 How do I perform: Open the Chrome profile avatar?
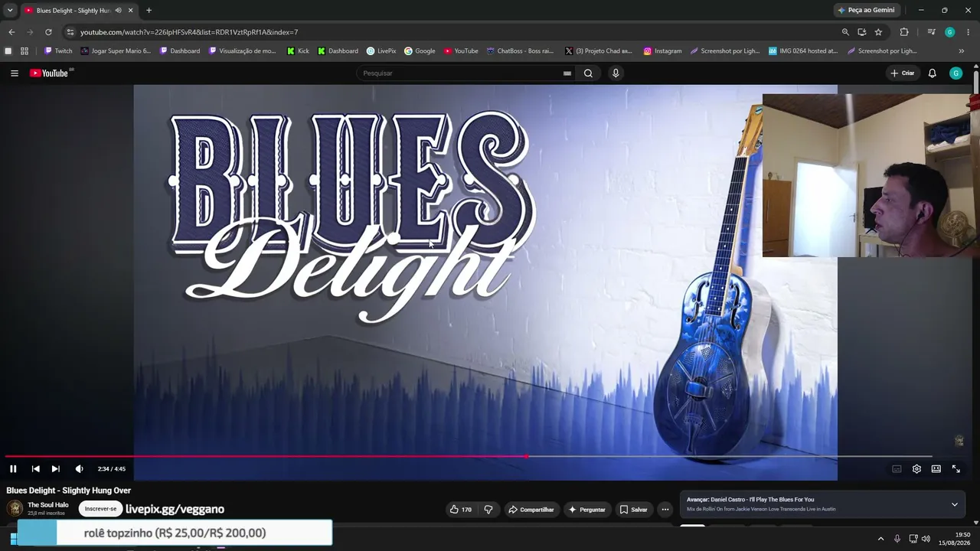point(950,32)
